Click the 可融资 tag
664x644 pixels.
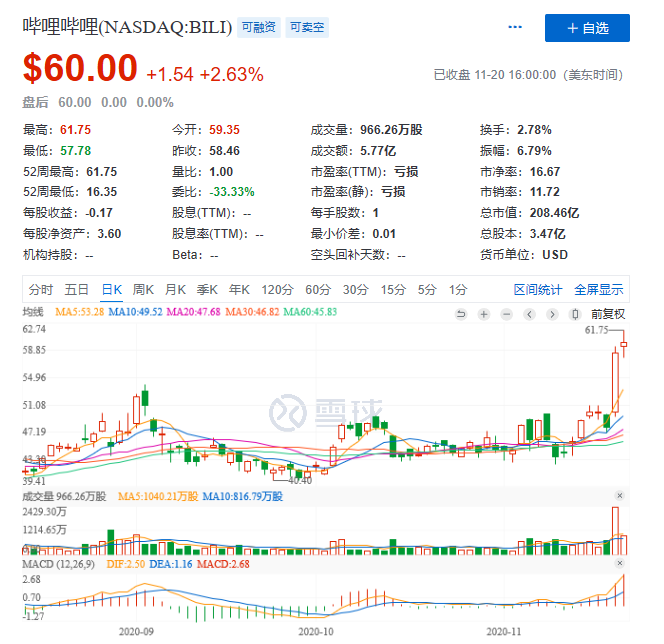259,28
